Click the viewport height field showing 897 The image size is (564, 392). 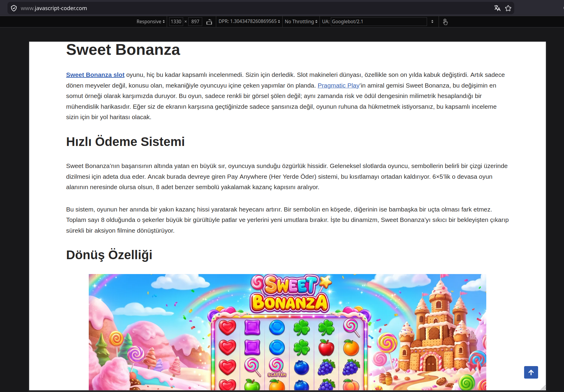pos(195,21)
